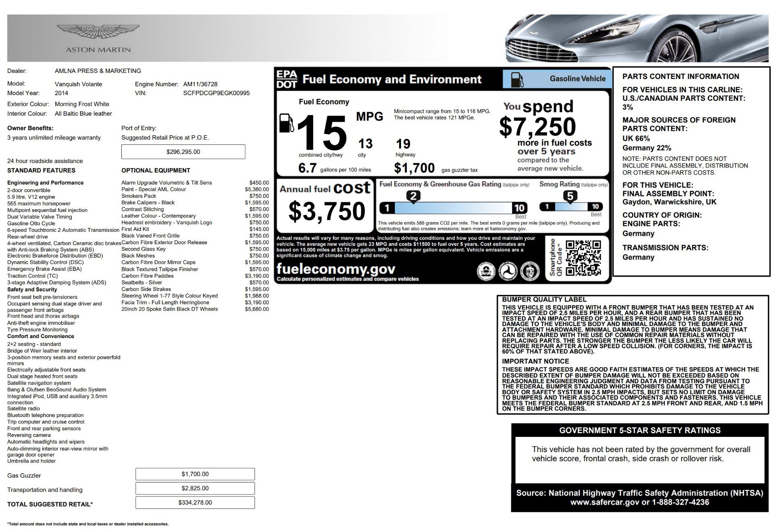Screen dimensions: 774x532
Task: Click the Gas Guzzler $1,700.00 field
Action: click(x=195, y=474)
